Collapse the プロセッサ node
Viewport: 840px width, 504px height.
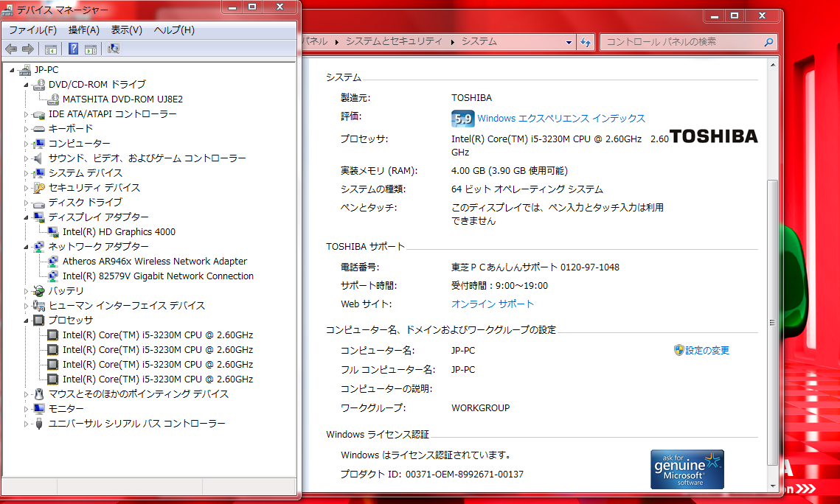pyautogui.click(x=26, y=321)
